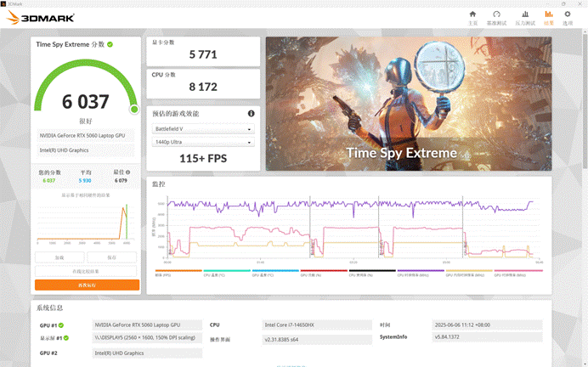Screen dimensions: 588x367
Task: Click the 3DMark logo
Action: 40,17
